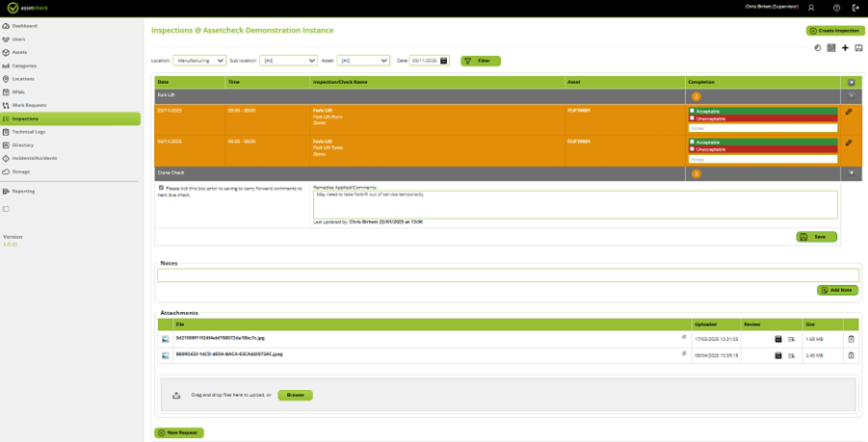Tick Acceptable checkbox on first Fork Lift inspection

coord(693,112)
